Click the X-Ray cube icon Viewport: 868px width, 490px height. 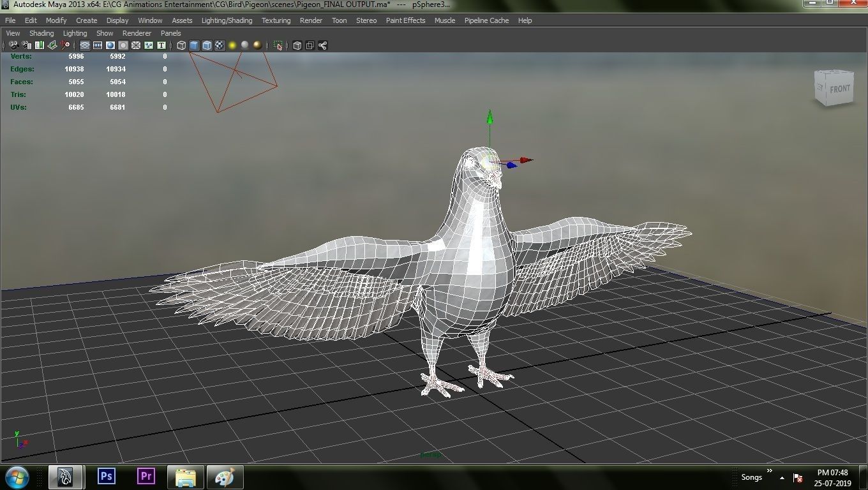[297, 45]
